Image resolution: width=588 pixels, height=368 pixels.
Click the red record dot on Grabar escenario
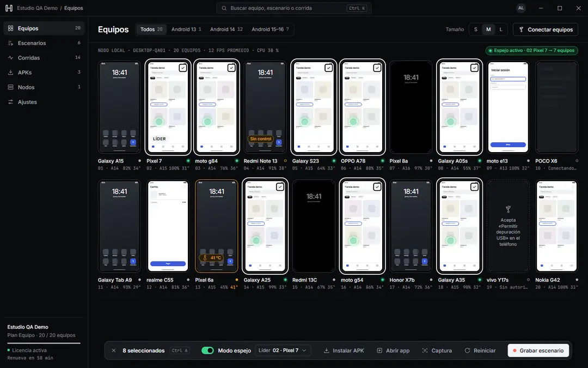[x=515, y=351]
